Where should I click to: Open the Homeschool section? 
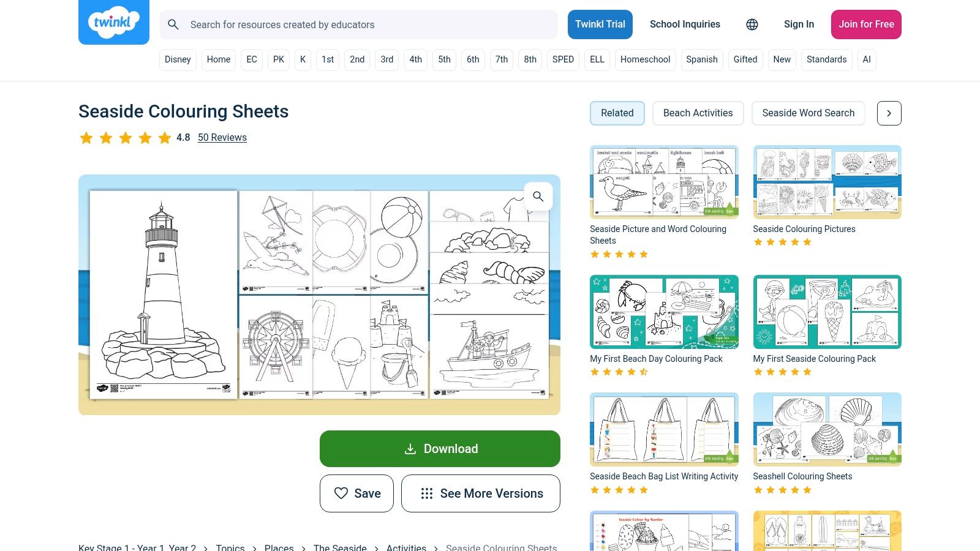pos(645,59)
